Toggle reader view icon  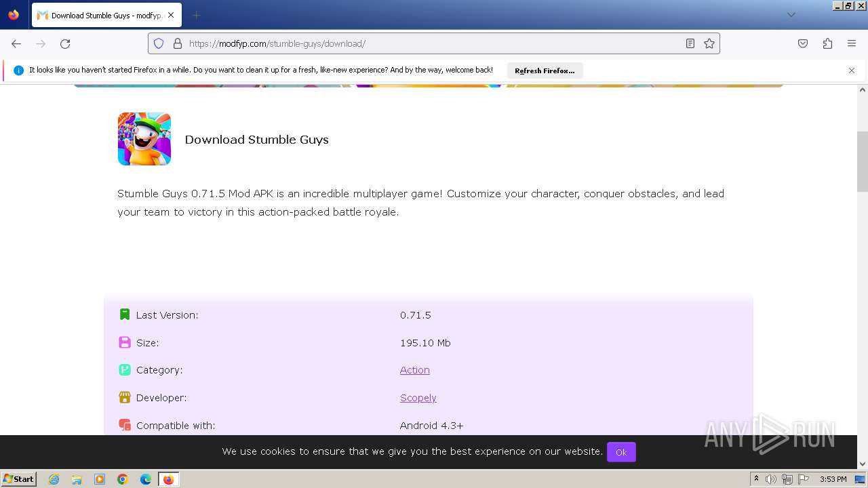(x=690, y=43)
